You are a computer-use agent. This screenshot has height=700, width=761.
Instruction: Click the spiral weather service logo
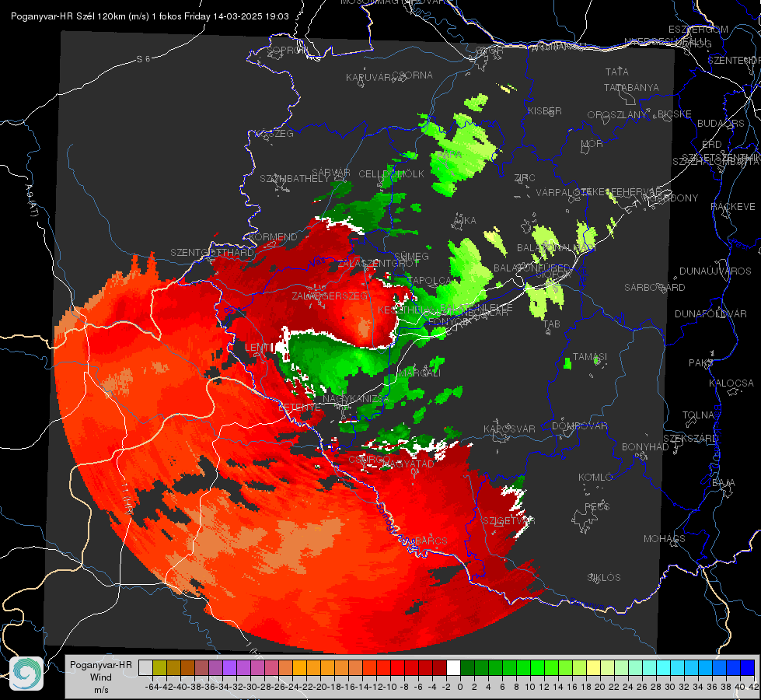coord(26,674)
